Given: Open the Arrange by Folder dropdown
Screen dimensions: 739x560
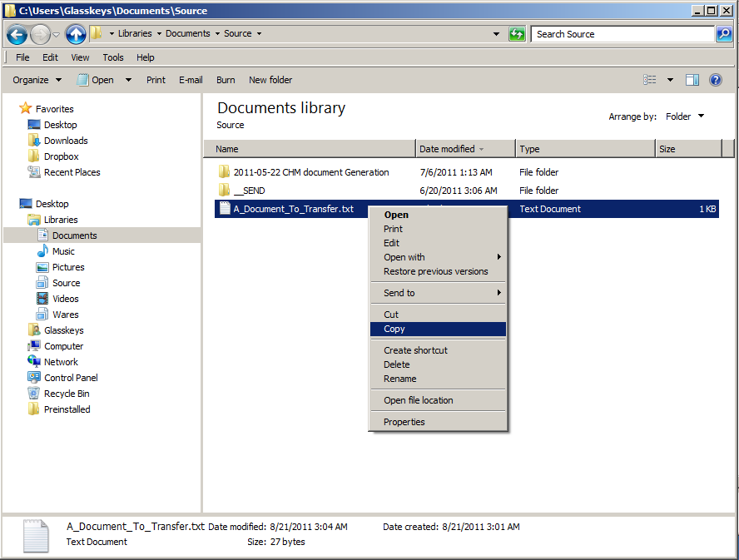Looking at the screenshot, I should (x=685, y=116).
